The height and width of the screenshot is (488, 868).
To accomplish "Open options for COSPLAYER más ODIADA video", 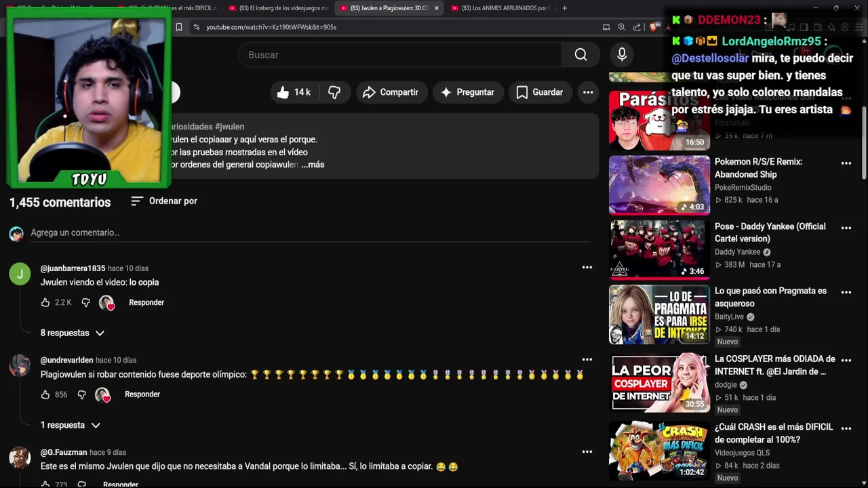I will pos(846,360).
